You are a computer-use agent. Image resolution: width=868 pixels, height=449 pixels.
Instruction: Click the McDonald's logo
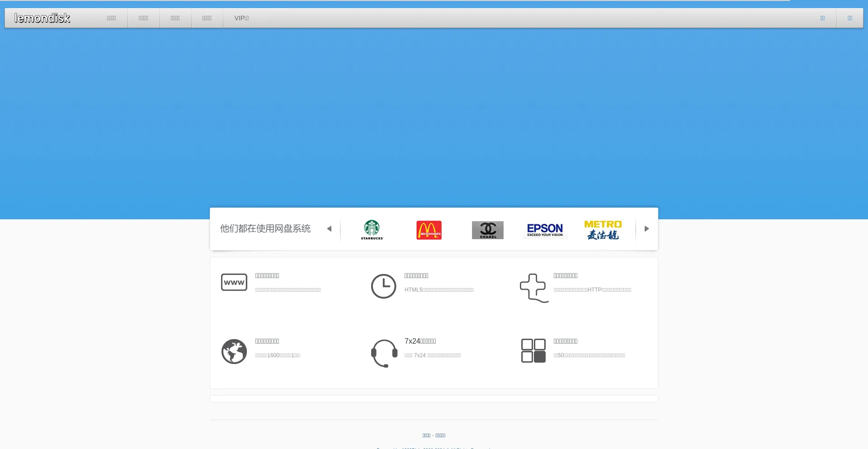pyautogui.click(x=429, y=230)
